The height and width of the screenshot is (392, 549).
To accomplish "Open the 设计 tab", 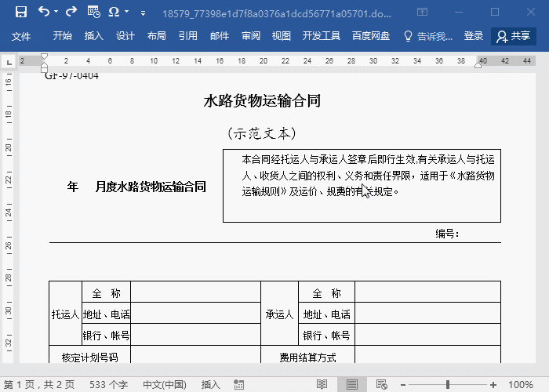I will tap(125, 36).
